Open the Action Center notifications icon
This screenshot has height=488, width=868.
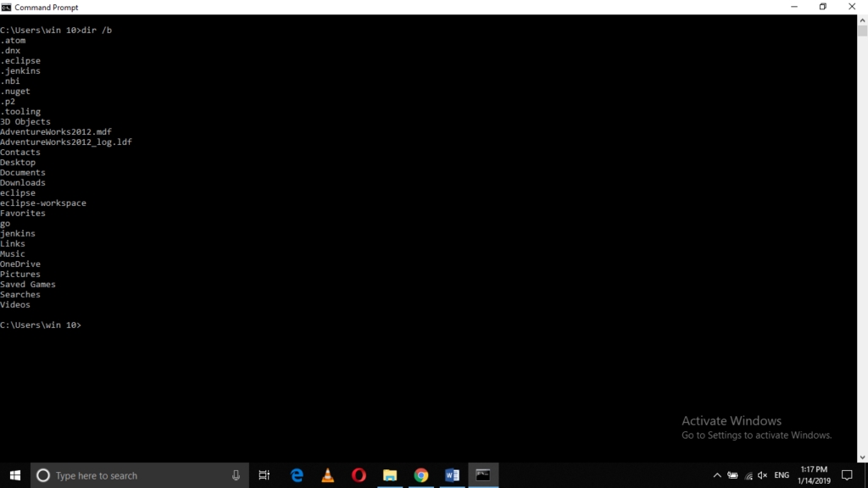click(x=846, y=475)
